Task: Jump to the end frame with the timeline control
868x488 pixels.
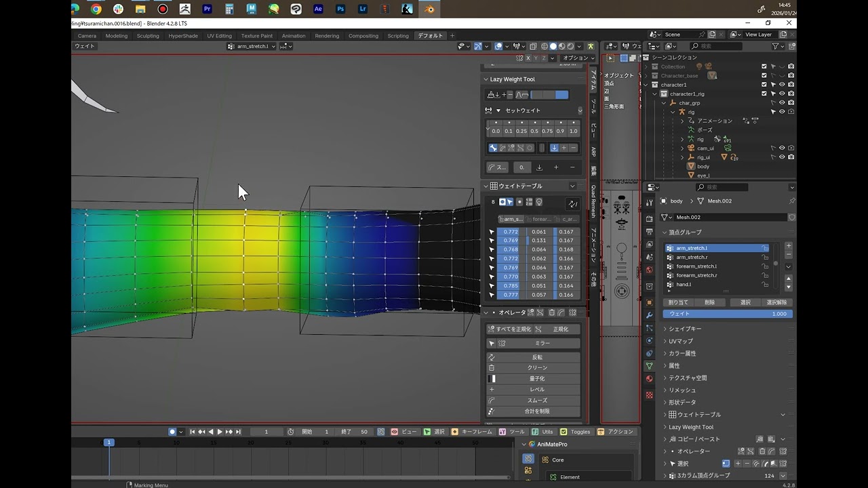Action: pyautogui.click(x=238, y=432)
